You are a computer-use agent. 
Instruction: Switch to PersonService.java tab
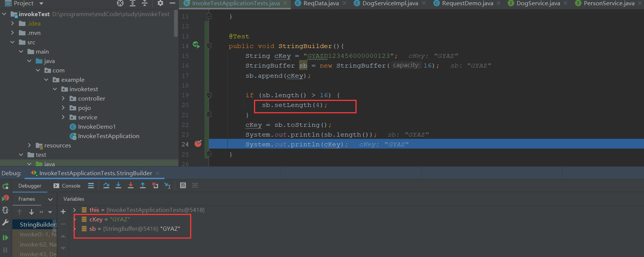click(x=609, y=3)
